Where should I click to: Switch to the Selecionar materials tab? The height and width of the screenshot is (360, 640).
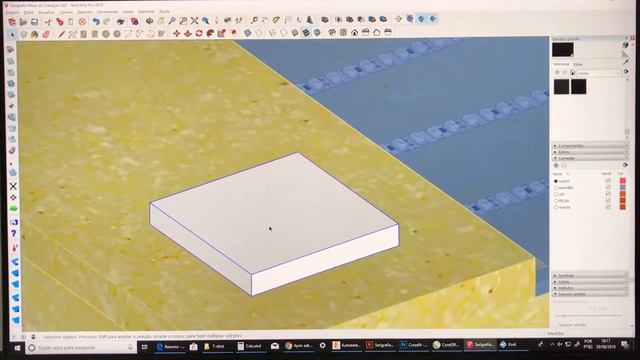coord(561,64)
